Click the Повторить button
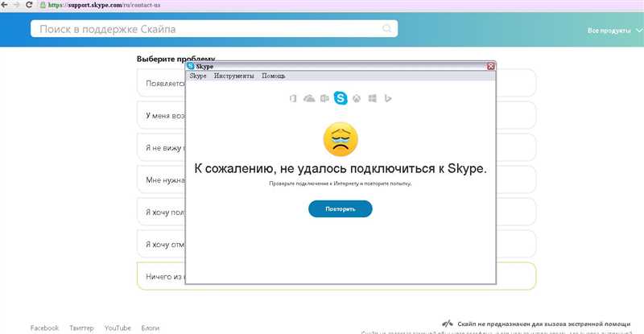644x334 pixels. 341,208
